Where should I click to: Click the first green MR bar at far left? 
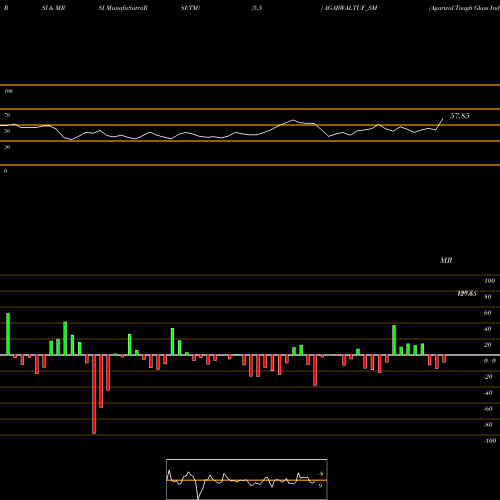(8, 334)
